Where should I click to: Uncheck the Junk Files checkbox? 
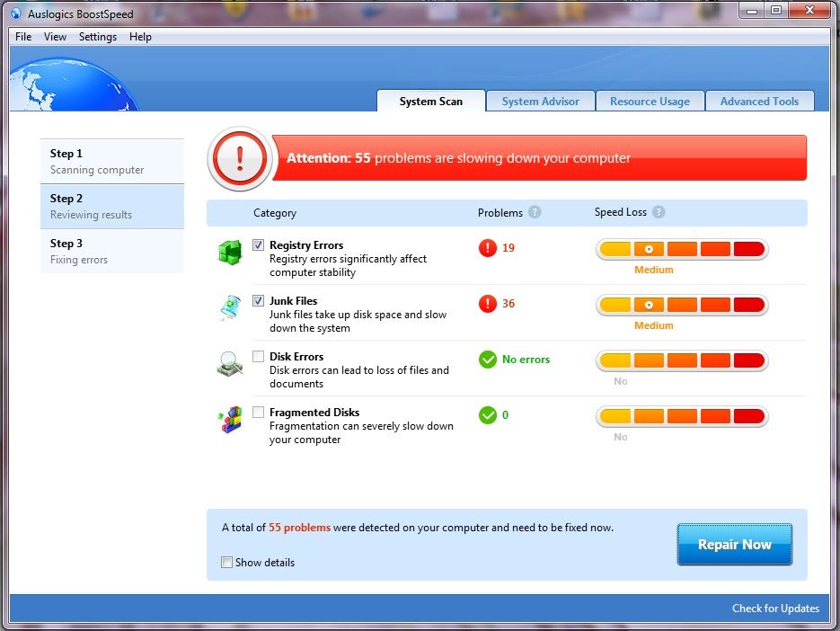pos(259,301)
